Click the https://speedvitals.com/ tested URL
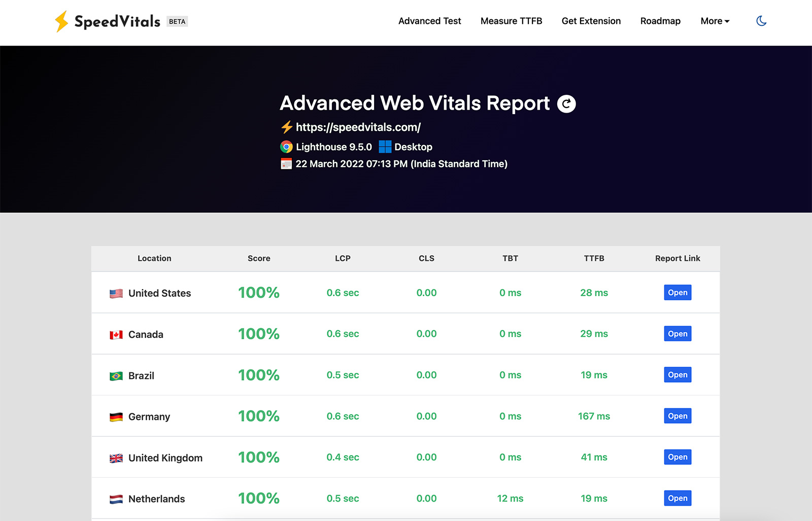The image size is (812, 521). tap(358, 127)
